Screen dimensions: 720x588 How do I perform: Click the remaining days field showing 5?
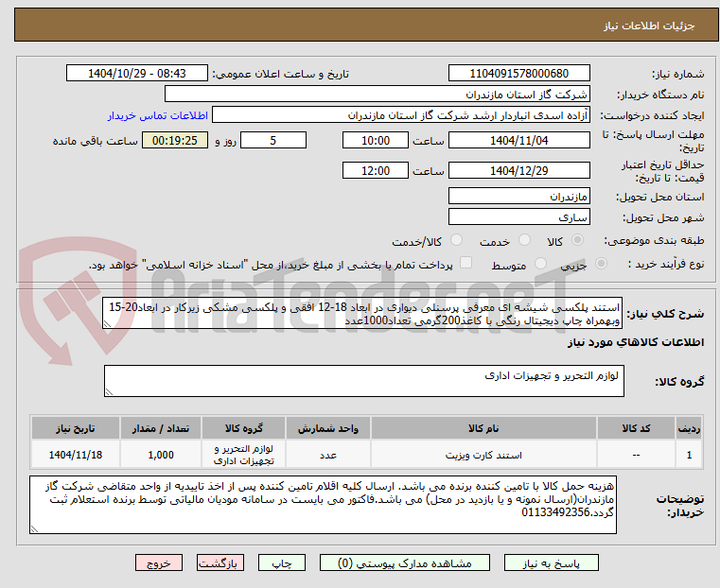273,140
